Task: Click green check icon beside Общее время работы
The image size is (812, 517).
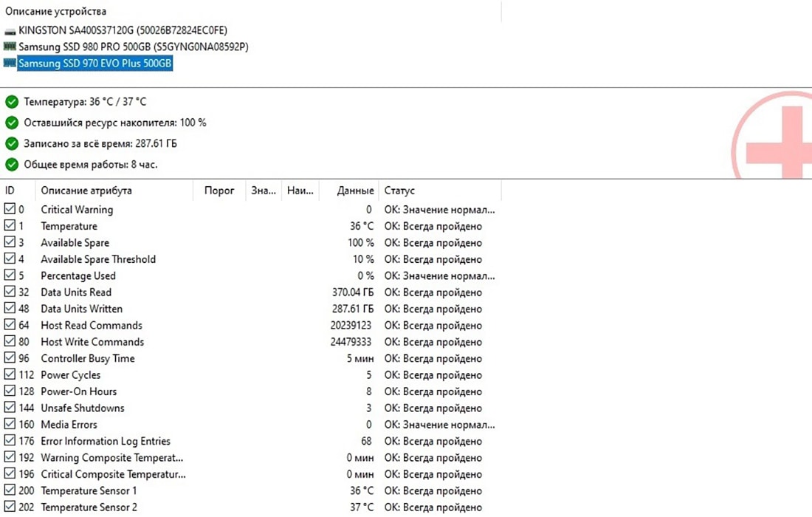Action: [x=11, y=165]
